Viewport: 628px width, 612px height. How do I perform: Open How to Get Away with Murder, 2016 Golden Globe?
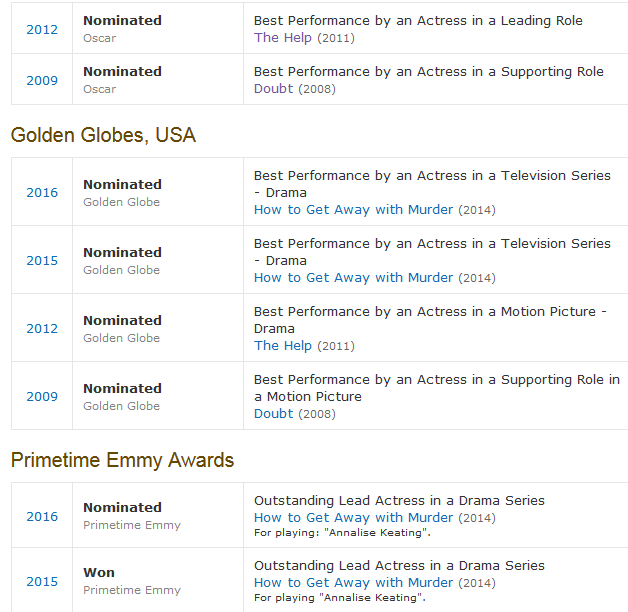[x=353, y=210]
